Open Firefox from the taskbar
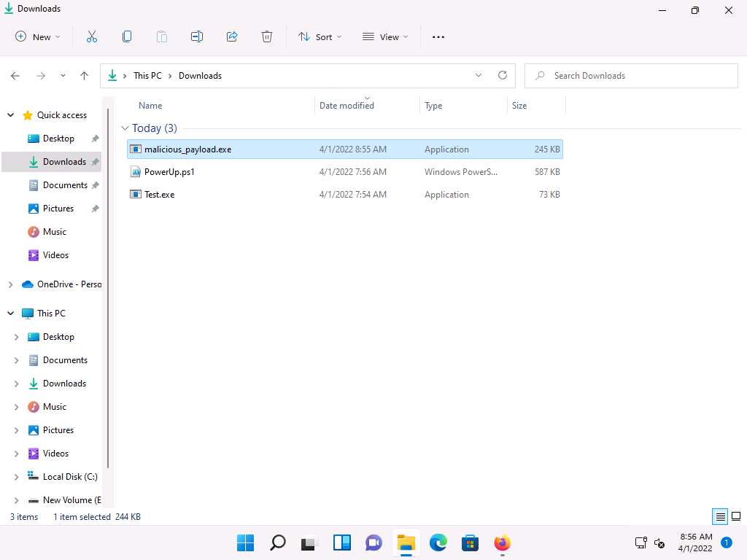The height and width of the screenshot is (560, 747). click(x=502, y=543)
